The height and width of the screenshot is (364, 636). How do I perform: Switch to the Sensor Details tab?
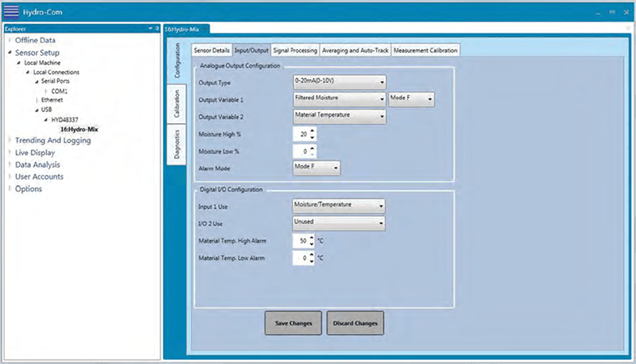(x=211, y=50)
